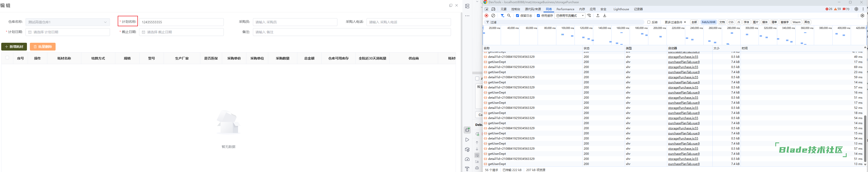The height and width of the screenshot is (172, 868).
Task: Open network search magnifier icon
Action: pyautogui.click(x=509, y=16)
